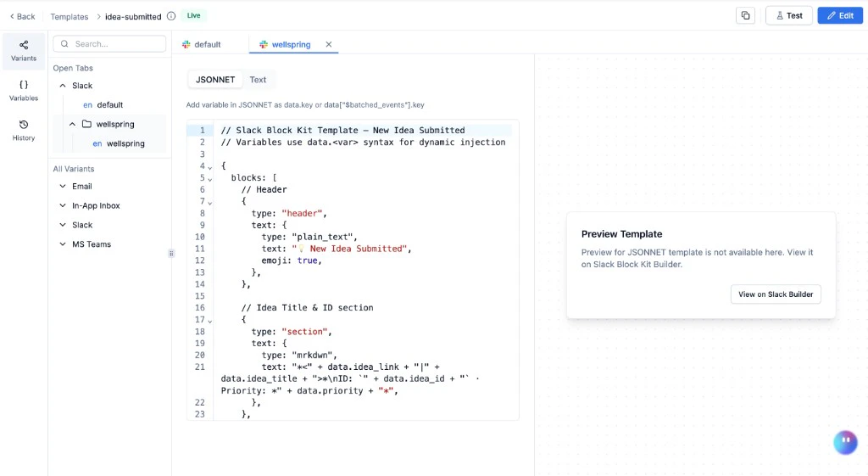Viewport: 868px width, 476px height.
Task: Collapse the wellspring folder node
Action: (73, 124)
